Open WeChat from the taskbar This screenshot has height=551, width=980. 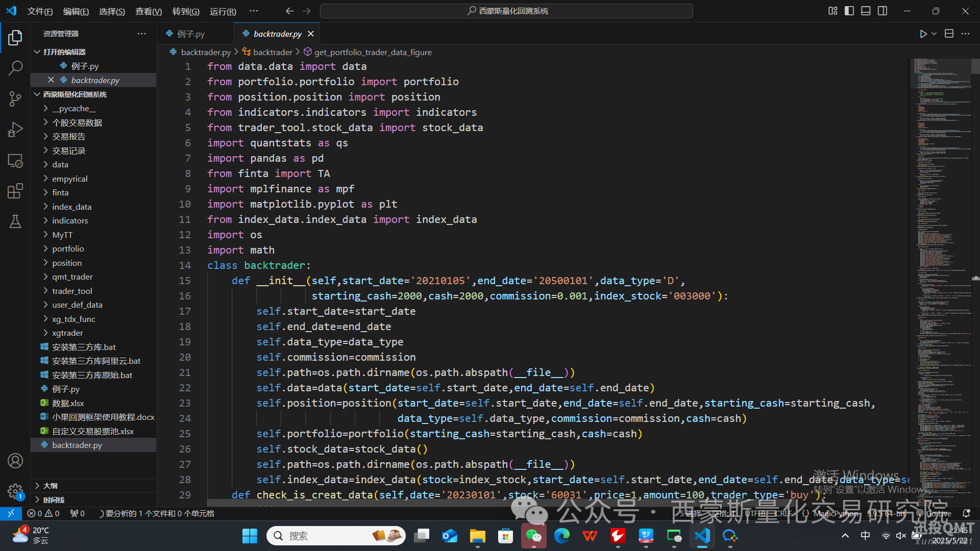(533, 536)
